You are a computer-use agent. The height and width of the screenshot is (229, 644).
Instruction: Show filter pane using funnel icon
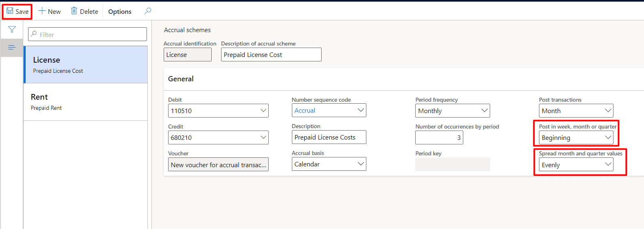pyautogui.click(x=12, y=29)
